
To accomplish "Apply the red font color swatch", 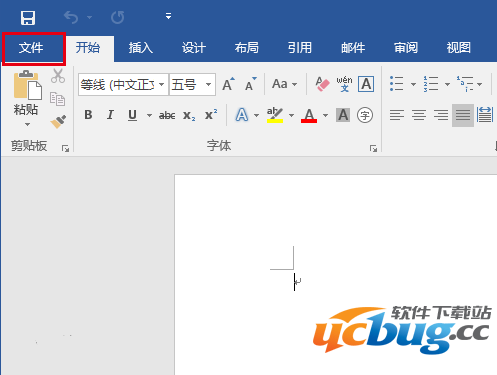I will tap(309, 116).
